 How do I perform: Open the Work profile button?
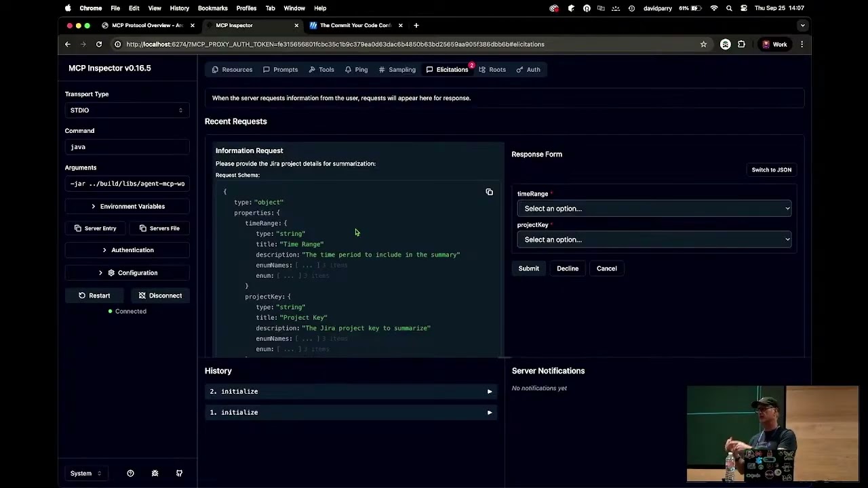click(774, 44)
